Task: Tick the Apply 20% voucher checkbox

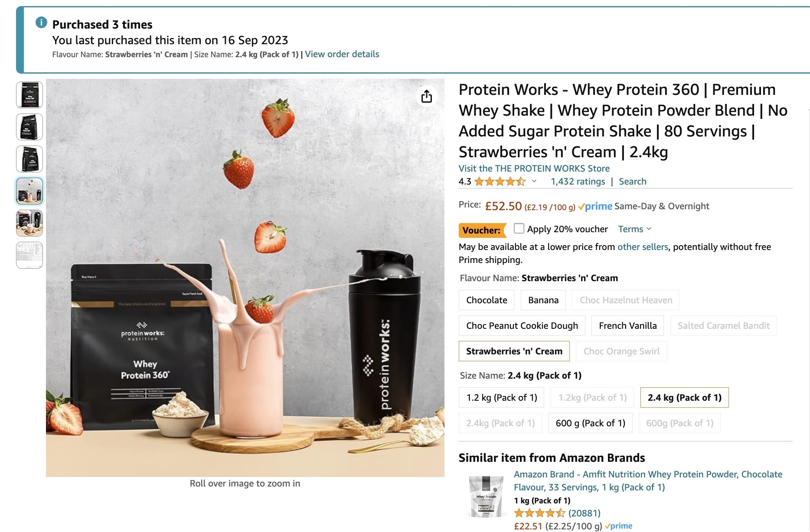Action: (x=519, y=229)
